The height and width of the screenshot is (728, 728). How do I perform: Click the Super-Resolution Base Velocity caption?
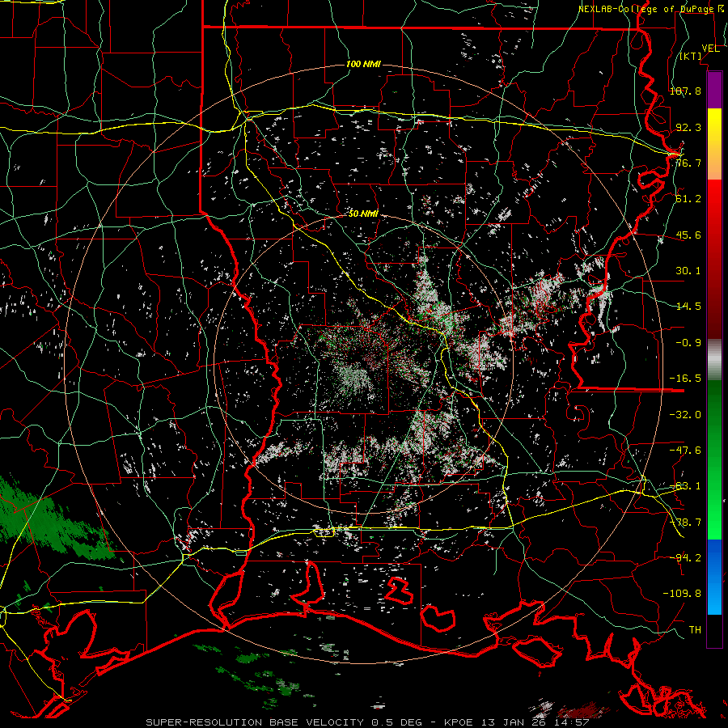(368, 722)
